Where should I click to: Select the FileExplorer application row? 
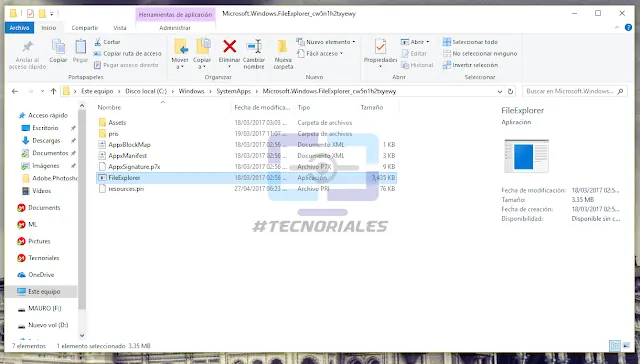247,178
